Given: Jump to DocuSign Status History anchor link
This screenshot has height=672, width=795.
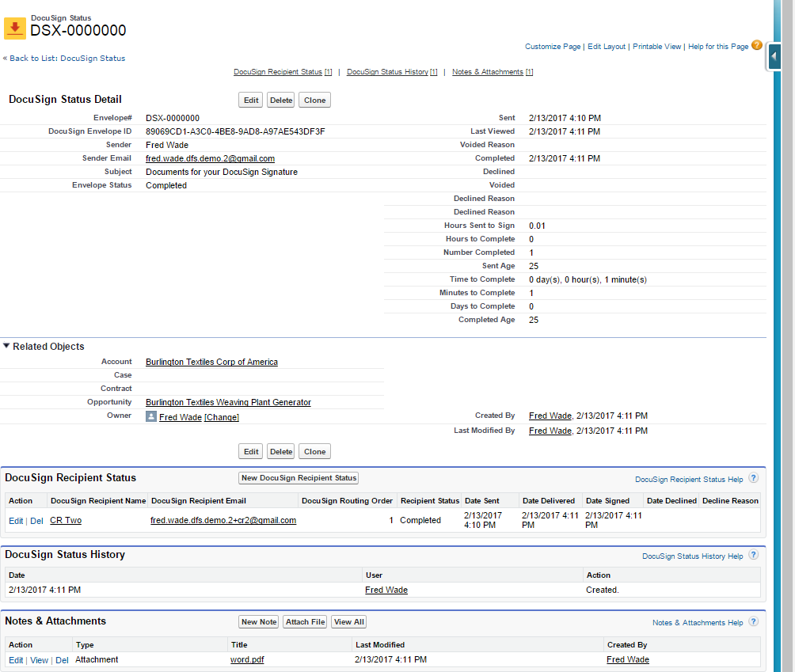Looking at the screenshot, I should pyautogui.click(x=388, y=72).
